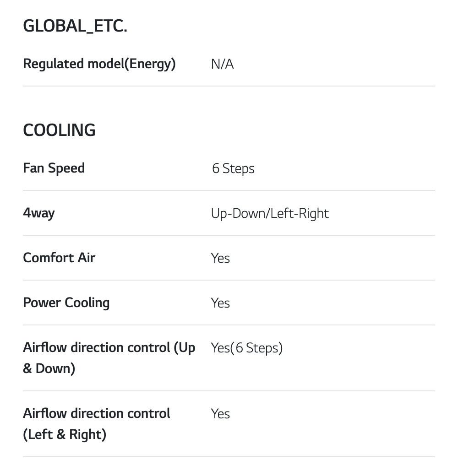Click the Up-Down/Left-Right value
This screenshot has width=458, height=476.
point(270,213)
